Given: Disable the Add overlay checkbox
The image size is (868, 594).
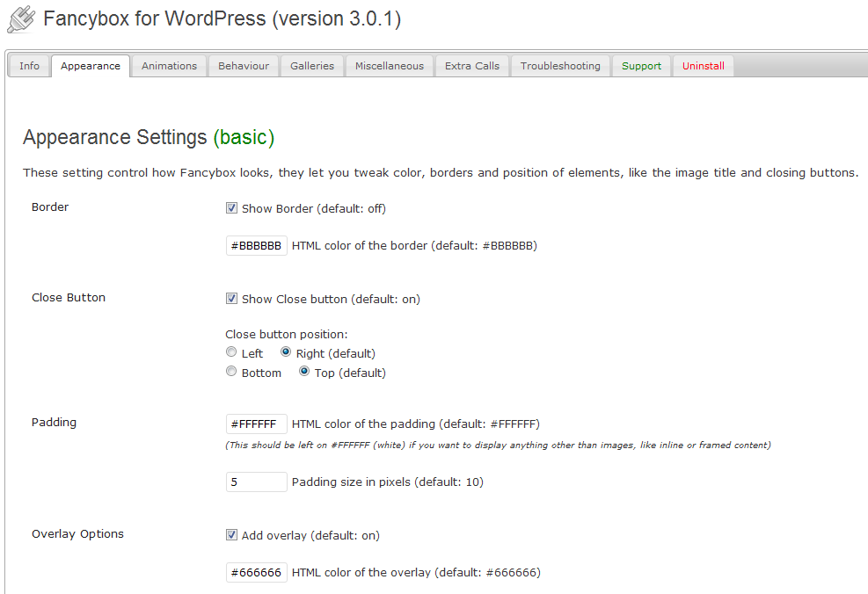Looking at the screenshot, I should click(232, 535).
